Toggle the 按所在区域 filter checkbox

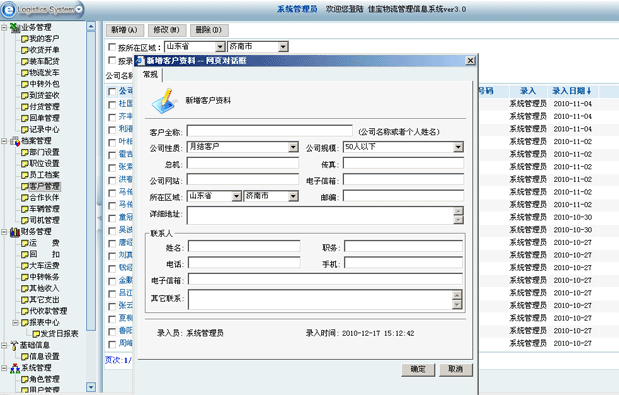(x=112, y=47)
